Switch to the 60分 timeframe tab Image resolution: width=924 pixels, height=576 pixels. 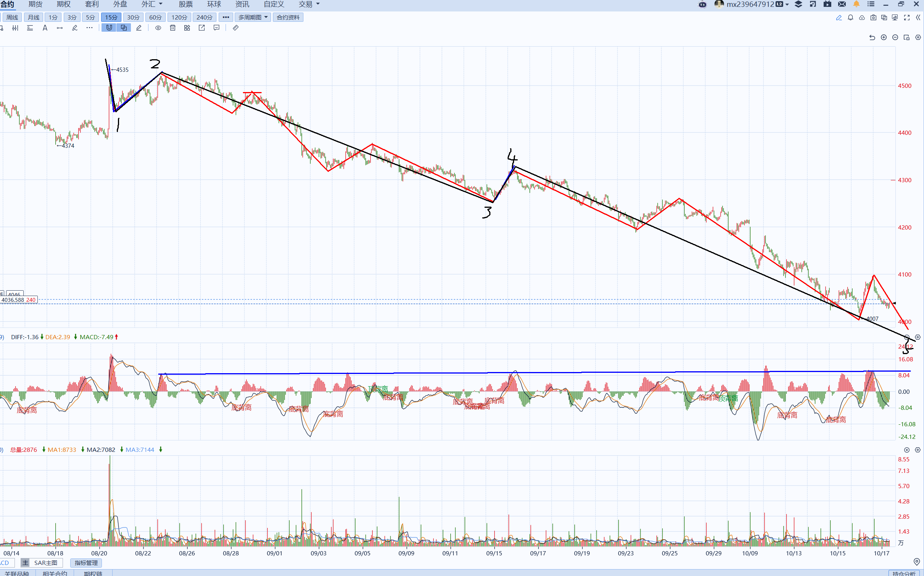click(x=155, y=18)
